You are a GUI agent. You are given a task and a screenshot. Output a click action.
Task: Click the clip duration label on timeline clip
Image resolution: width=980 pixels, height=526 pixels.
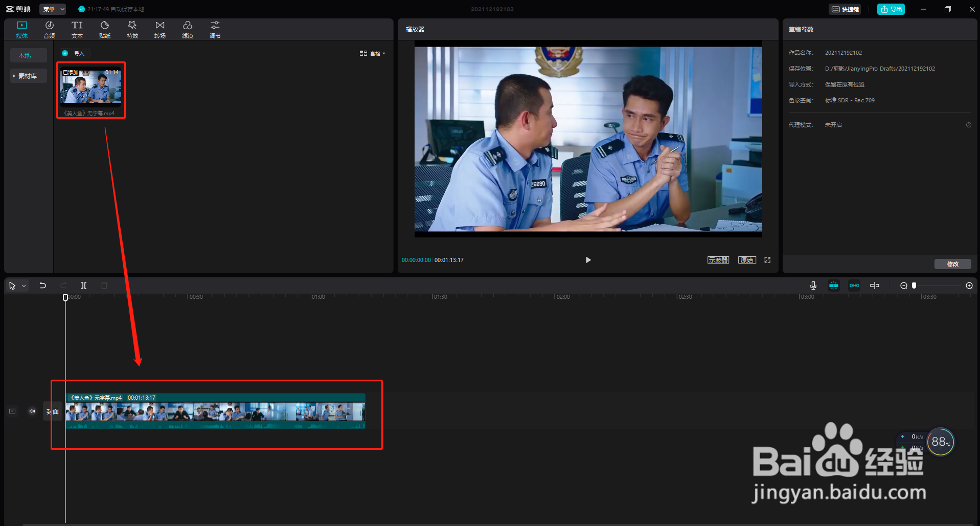click(x=142, y=398)
